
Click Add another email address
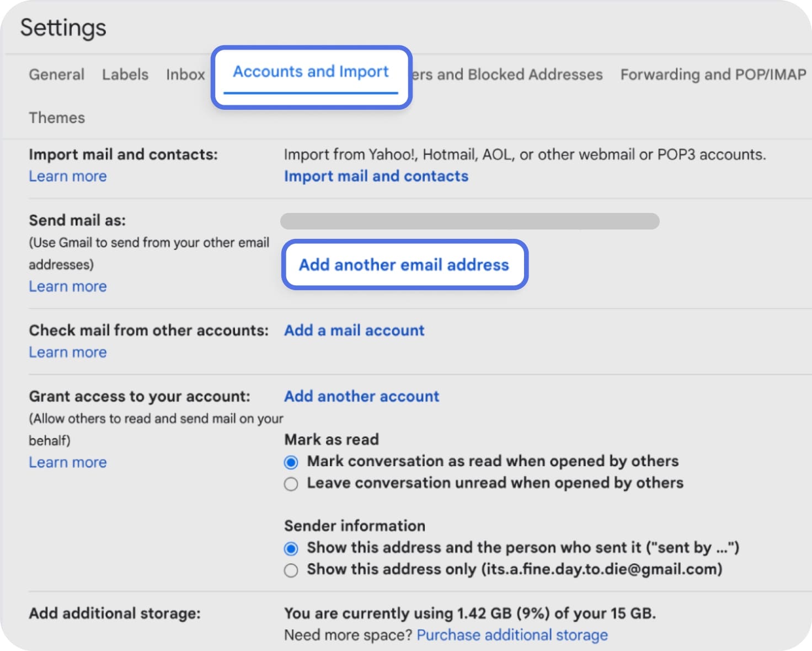pos(403,265)
